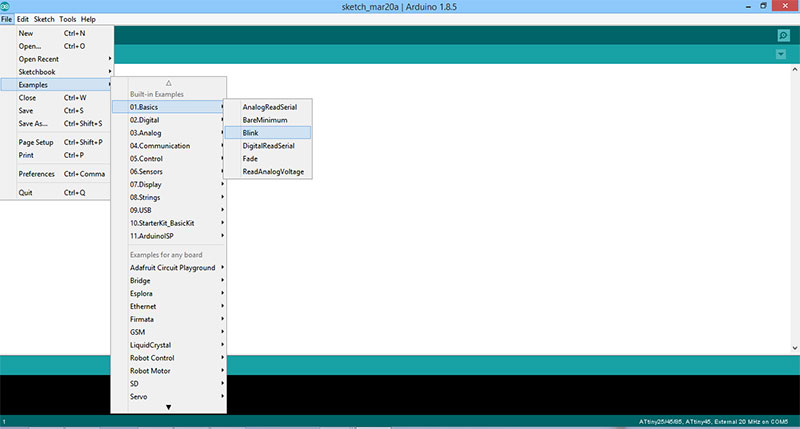This screenshot has width=800, height=429.
Task: Load the BareMinimum example
Action: point(268,120)
